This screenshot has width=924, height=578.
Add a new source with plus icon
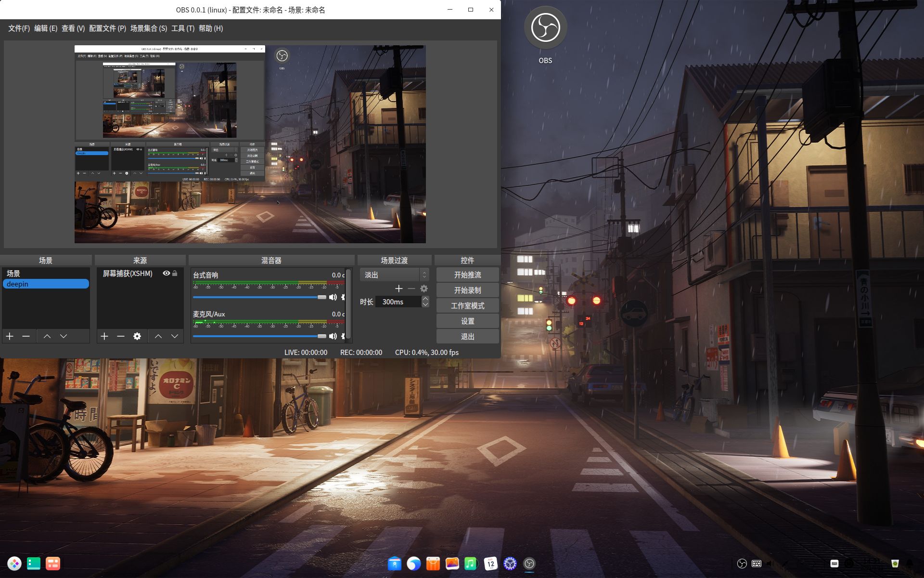pyautogui.click(x=104, y=336)
